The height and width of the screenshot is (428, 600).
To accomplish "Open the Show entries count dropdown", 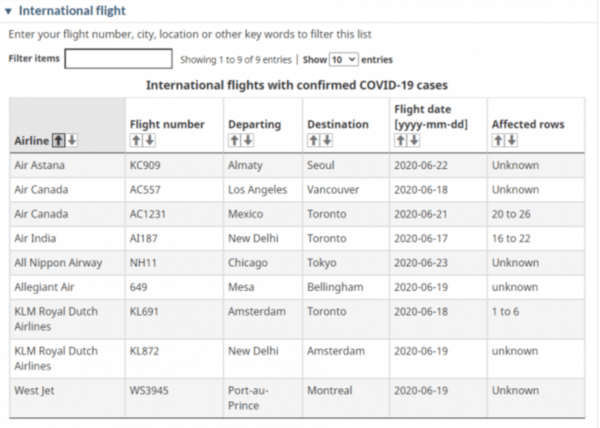I will click(343, 60).
